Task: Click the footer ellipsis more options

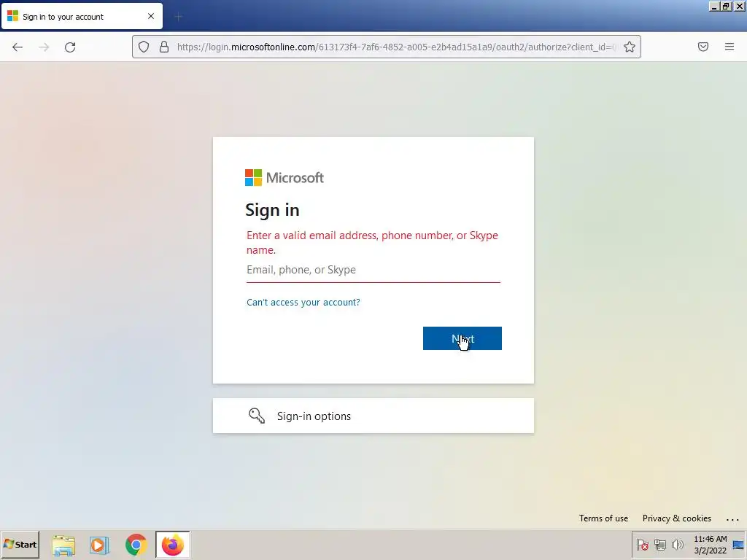Action: [732, 519]
